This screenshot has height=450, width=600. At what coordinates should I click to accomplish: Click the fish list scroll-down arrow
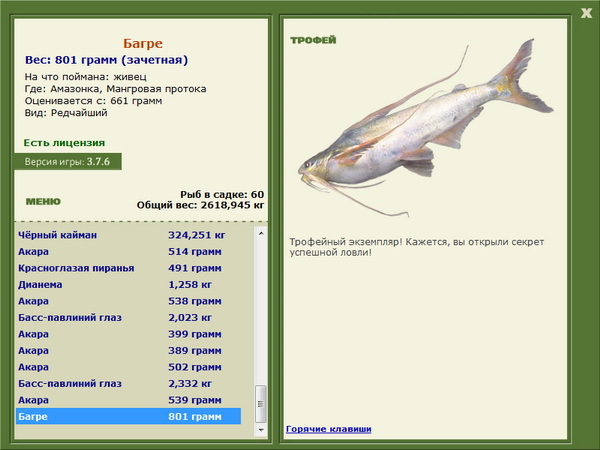(x=261, y=430)
